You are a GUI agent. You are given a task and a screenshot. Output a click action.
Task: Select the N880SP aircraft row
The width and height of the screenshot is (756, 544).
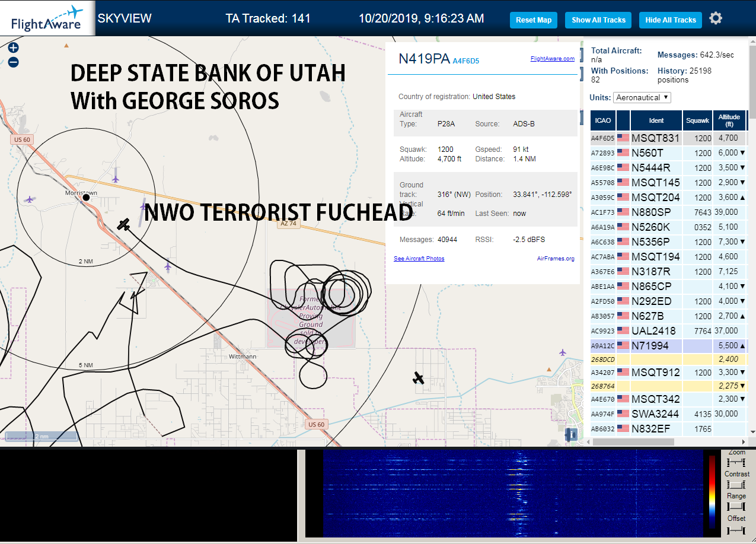(x=668, y=212)
